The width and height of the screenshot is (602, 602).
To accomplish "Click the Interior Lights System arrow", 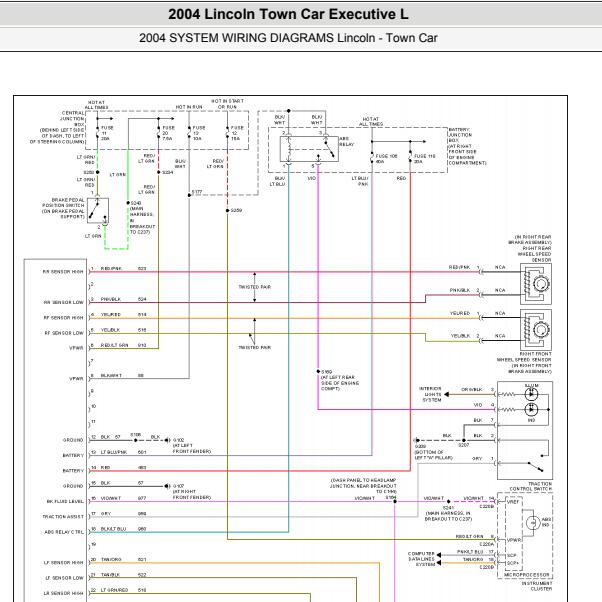I will point(447,394).
